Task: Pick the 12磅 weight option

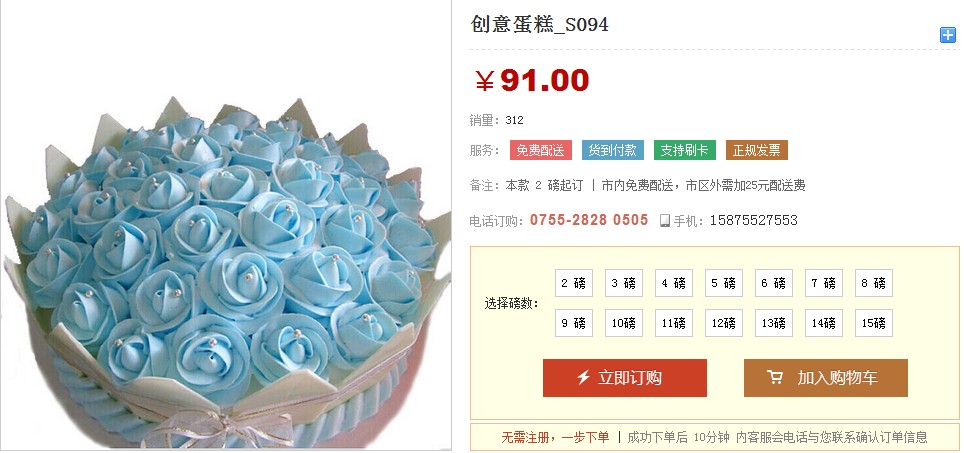Action: pyautogui.click(x=723, y=323)
